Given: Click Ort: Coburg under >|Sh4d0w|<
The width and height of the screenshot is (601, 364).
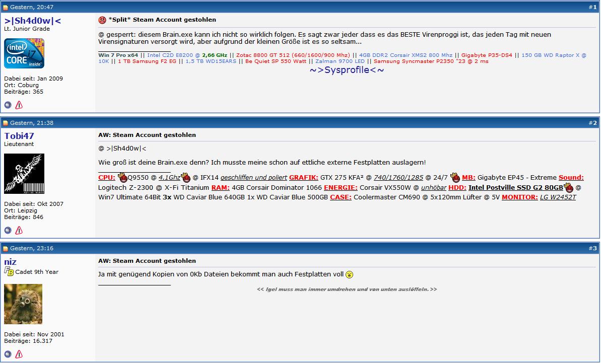Looking at the screenshot, I should point(22,85).
